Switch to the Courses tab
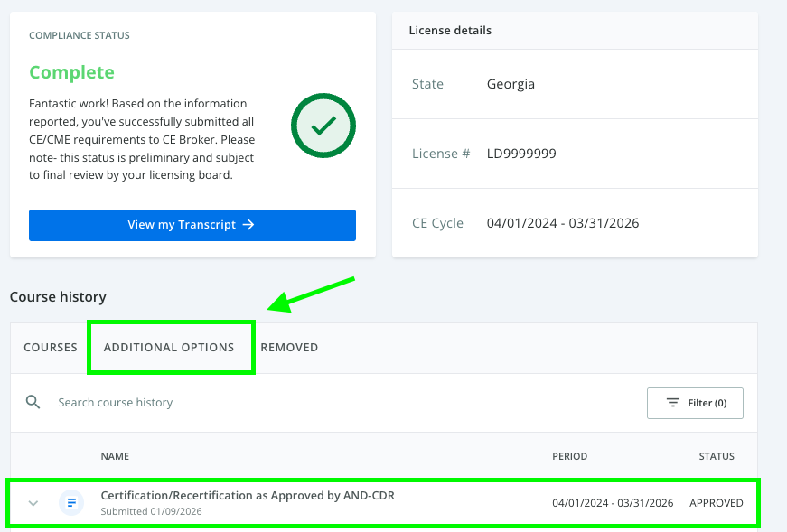This screenshot has height=532, width=787. click(51, 347)
